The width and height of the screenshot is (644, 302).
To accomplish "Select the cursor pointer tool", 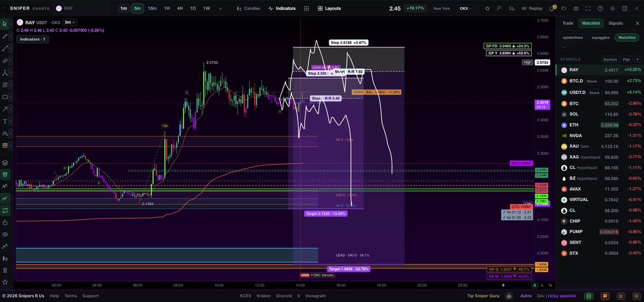I will 5,24.
